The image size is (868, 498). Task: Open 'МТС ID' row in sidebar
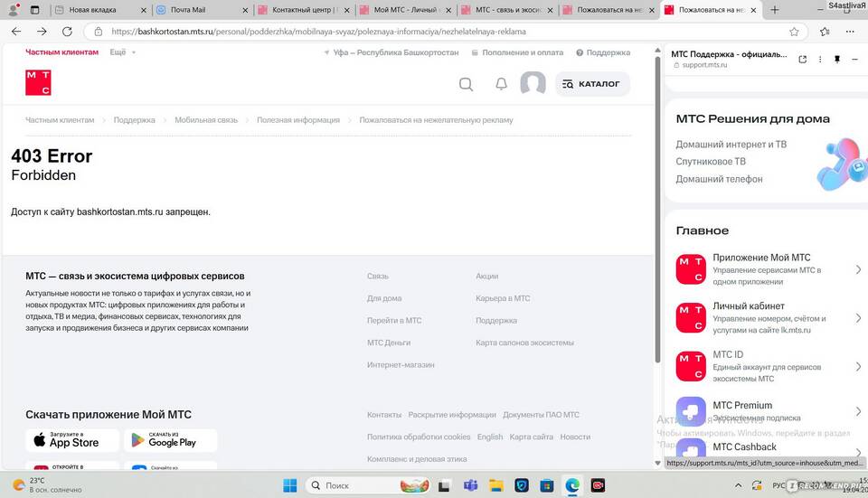(x=769, y=366)
